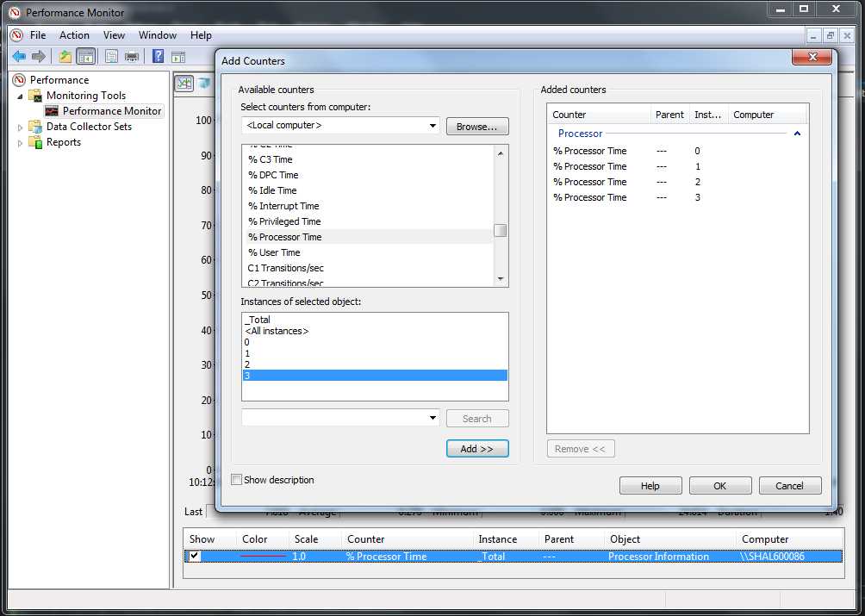
Task: Tick the Show description checkbox
Action: pyautogui.click(x=236, y=480)
